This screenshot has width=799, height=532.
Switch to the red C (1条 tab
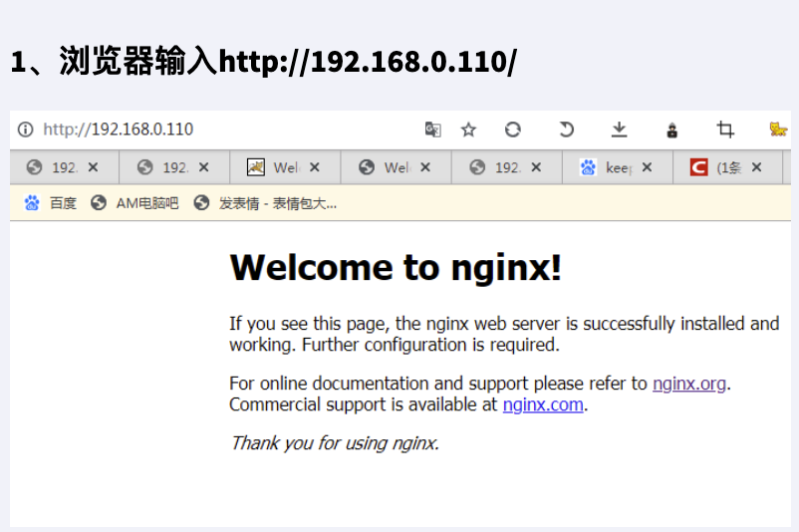(x=728, y=167)
